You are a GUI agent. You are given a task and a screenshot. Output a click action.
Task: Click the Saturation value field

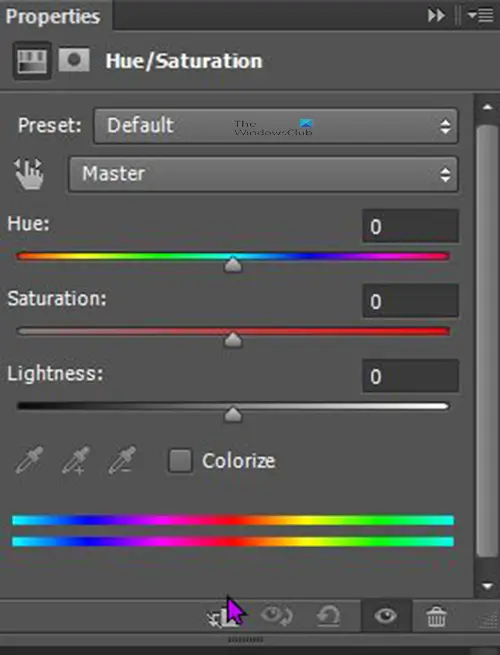pos(410,301)
